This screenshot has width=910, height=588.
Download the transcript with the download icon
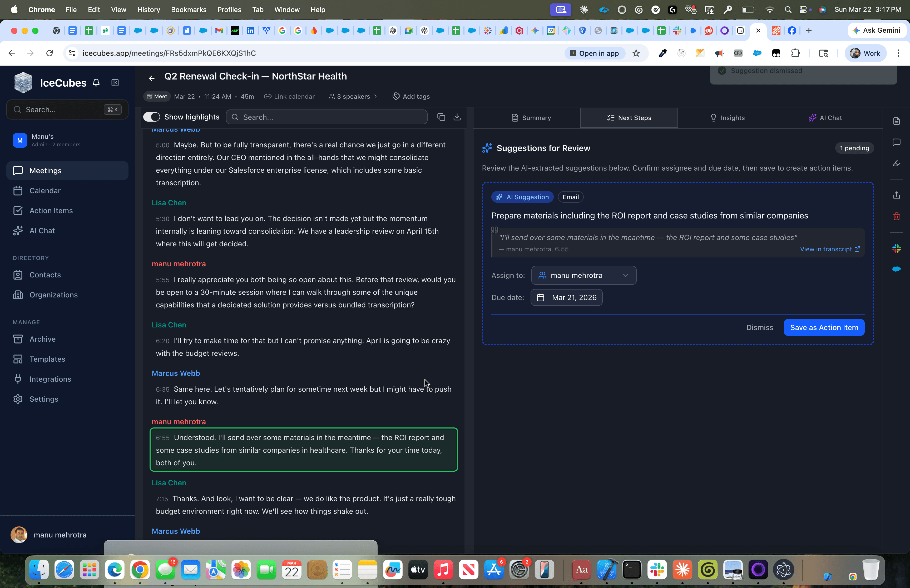tap(457, 117)
